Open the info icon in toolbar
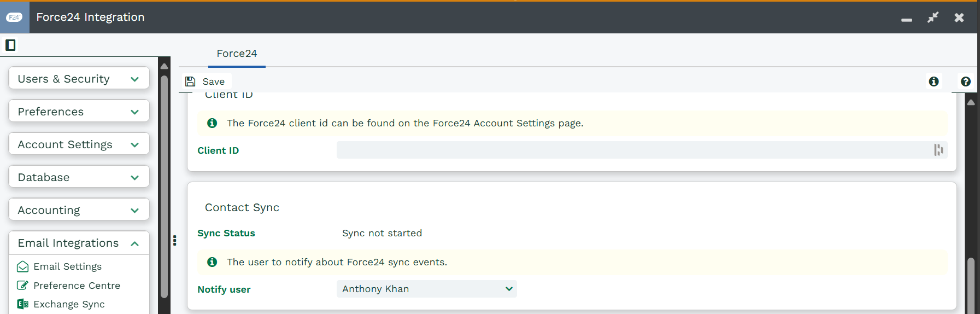This screenshot has width=980, height=314. pyautogui.click(x=934, y=82)
